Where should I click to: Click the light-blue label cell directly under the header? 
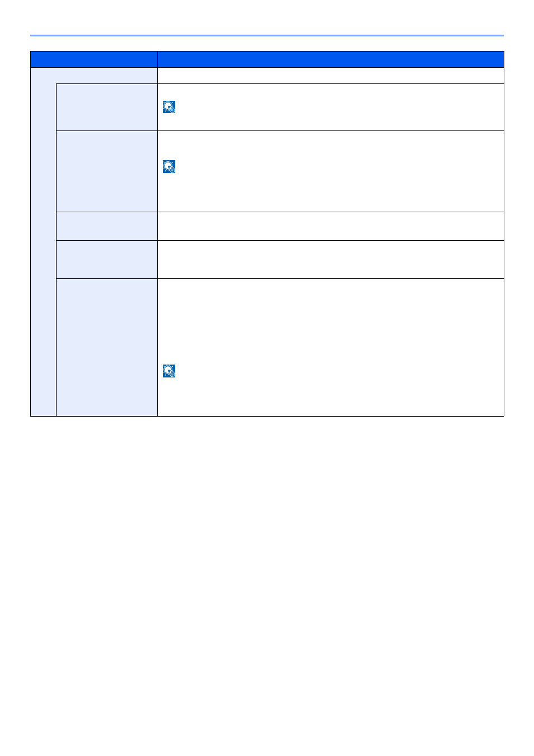[94, 76]
